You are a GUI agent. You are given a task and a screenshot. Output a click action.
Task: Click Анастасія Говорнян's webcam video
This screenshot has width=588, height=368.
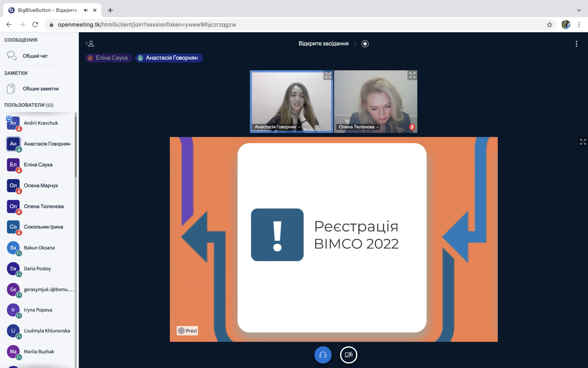pos(291,101)
